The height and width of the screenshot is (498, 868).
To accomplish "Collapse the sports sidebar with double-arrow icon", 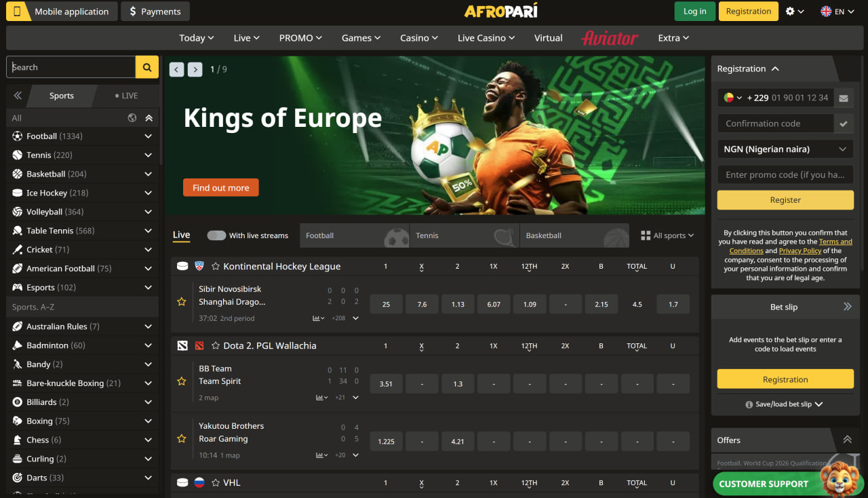I will click(18, 96).
